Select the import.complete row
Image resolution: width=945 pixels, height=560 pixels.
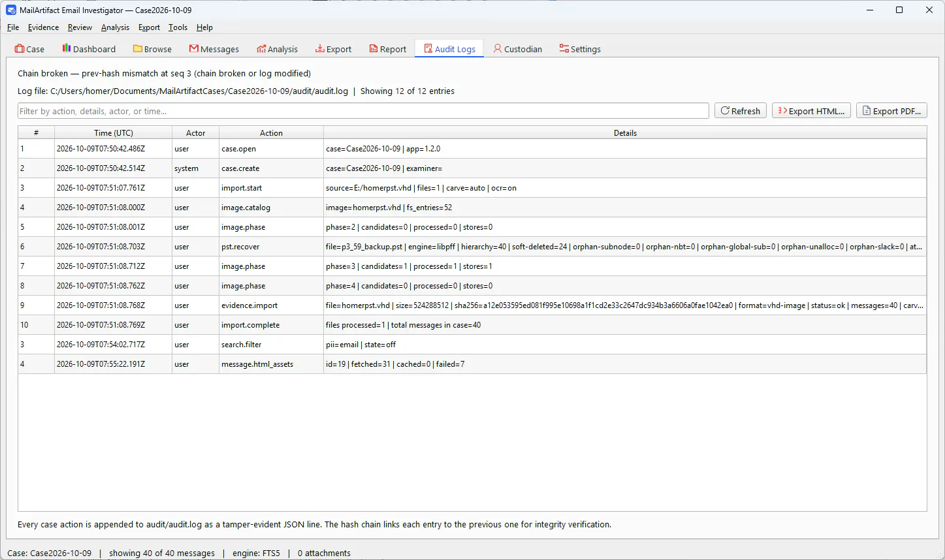coord(472,325)
